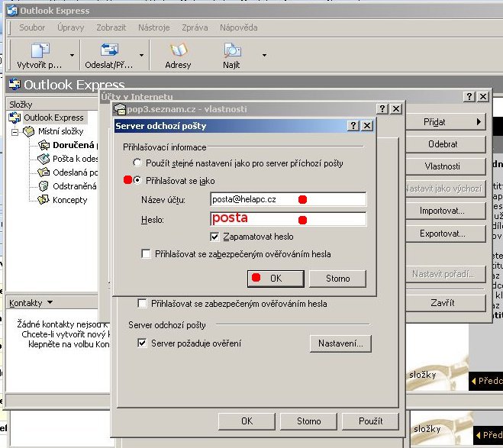The height and width of the screenshot is (448, 503).
Task: Toggle 'Server požaduje ověření' checkbox
Action: (x=142, y=343)
